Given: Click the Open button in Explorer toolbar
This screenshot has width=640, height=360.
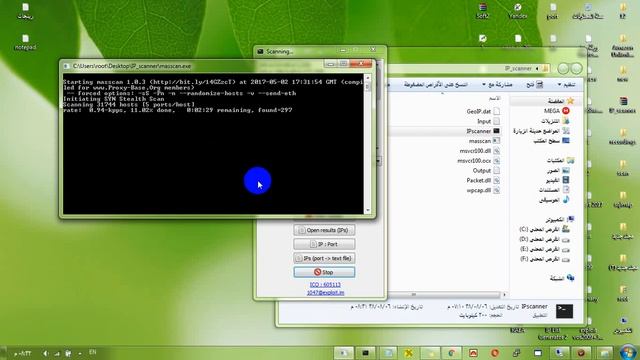Looking at the screenshot, I should pos(534,84).
